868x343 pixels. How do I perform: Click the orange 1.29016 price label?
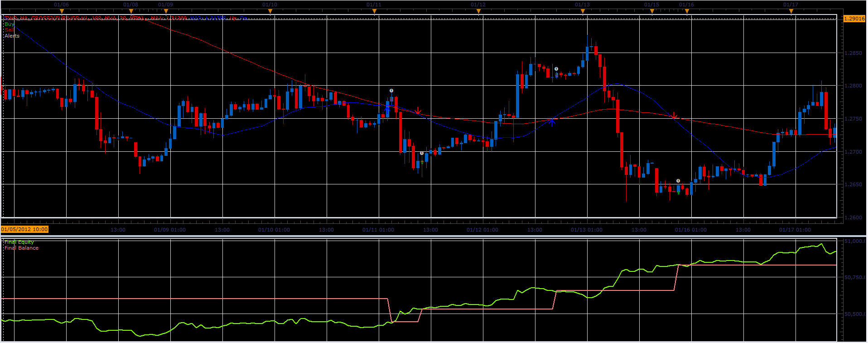[x=854, y=19]
